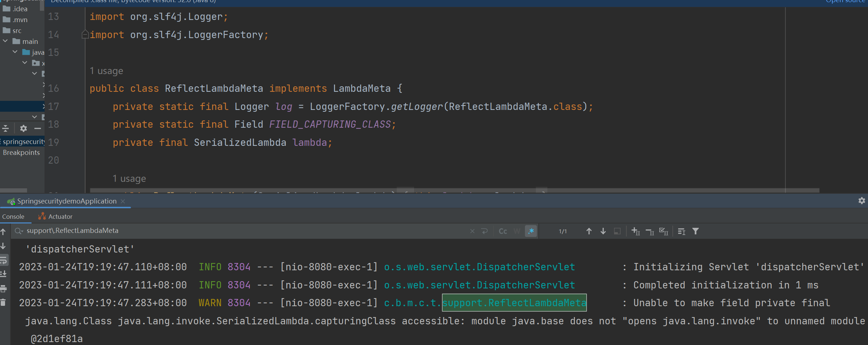
Task: Toggle Match Case in console search
Action: click(x=503, y=231)
